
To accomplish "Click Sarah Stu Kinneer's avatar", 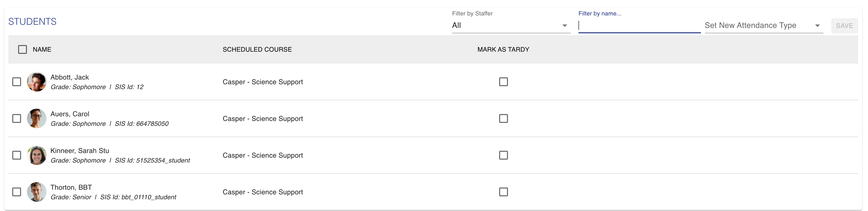I will [x=36, y=155].
